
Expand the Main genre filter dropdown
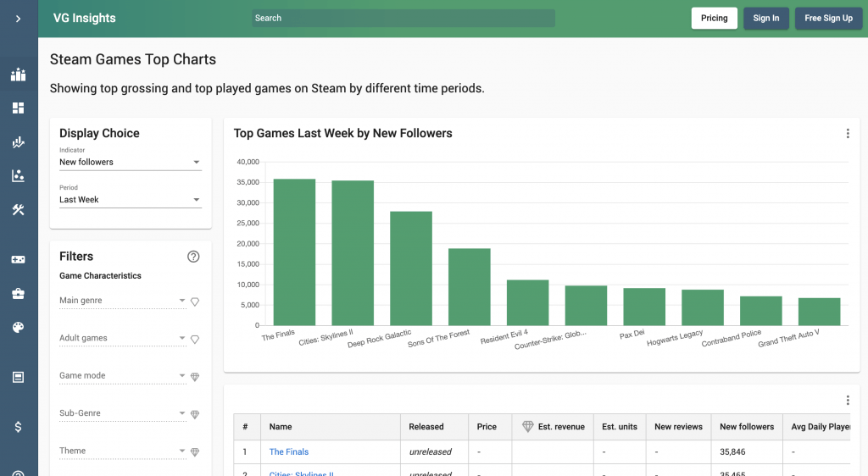(122, 301)
